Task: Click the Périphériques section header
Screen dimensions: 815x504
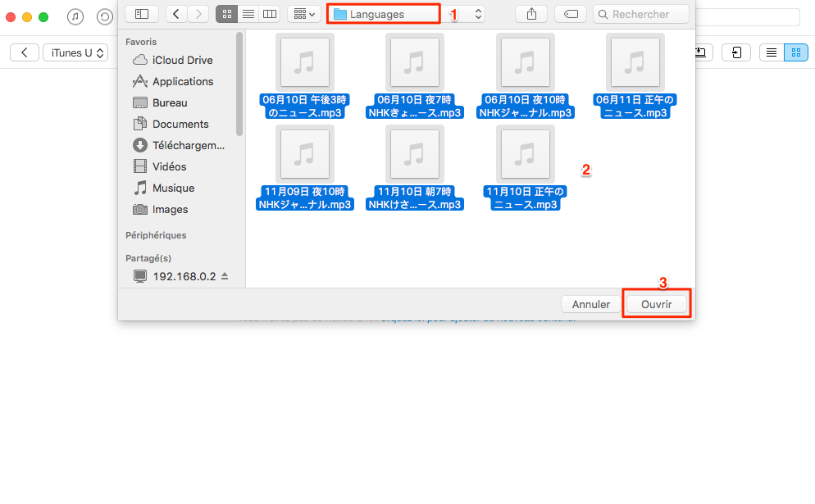Action: coord(156,235)
